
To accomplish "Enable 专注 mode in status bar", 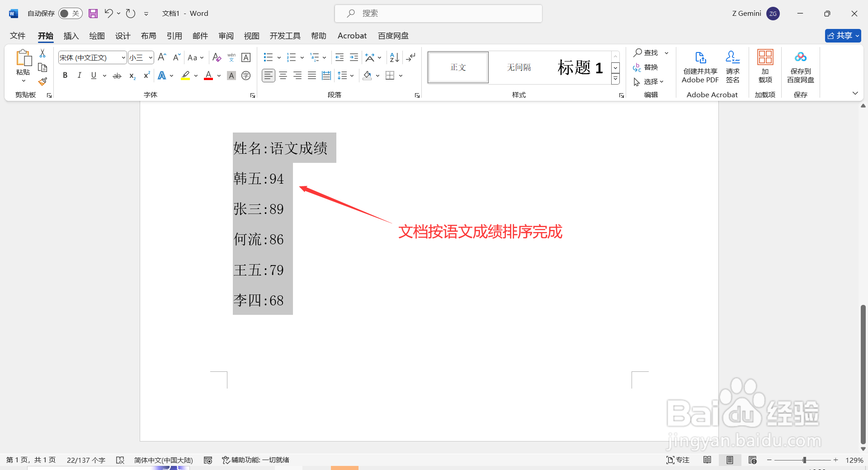I will point(677,460).
